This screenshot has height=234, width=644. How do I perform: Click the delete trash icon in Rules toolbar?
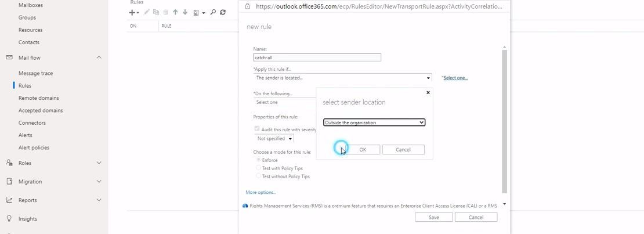[165, 12]
